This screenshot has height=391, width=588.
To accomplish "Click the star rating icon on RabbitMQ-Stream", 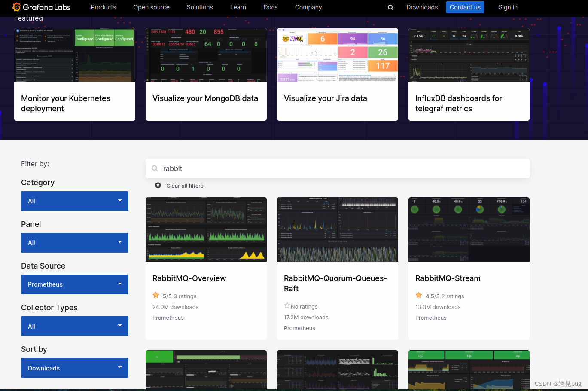I will (419, 296).
